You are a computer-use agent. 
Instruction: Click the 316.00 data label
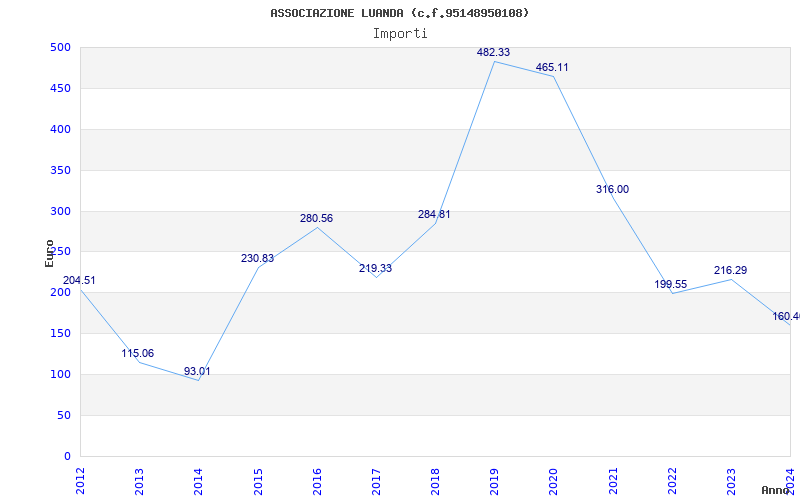(x=612, y=189)
